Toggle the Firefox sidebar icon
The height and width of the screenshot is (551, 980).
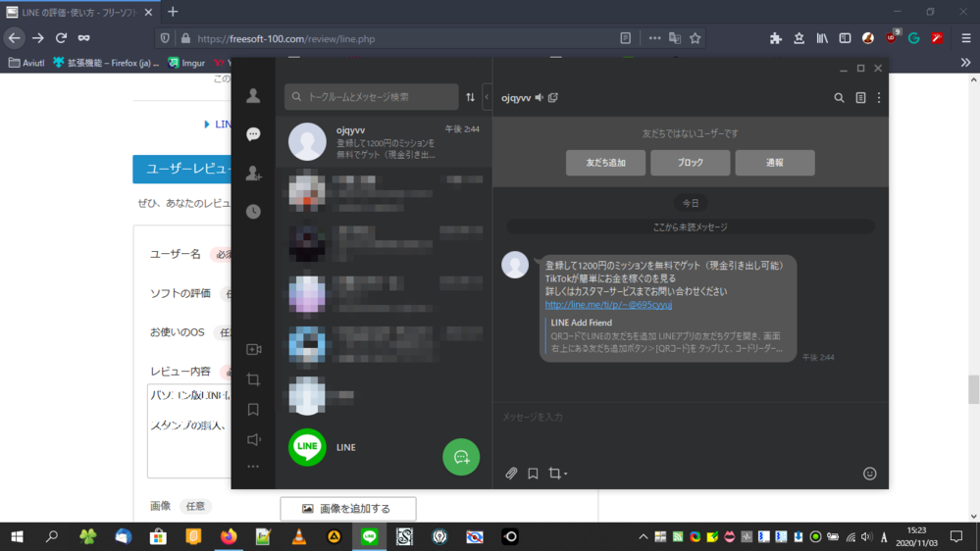point(845,39)
